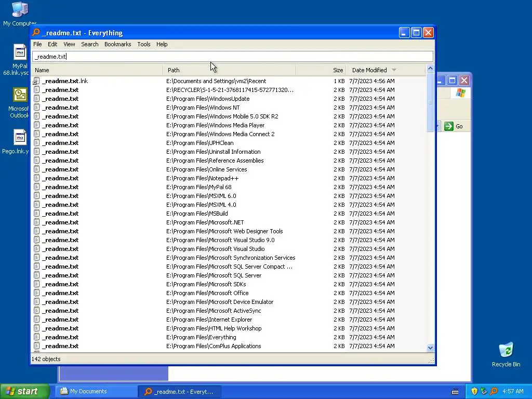Click the vertical scrollbar thumb in results
Image resolution: width=532 pixels, height=399 pixels.
click(430, 102)
